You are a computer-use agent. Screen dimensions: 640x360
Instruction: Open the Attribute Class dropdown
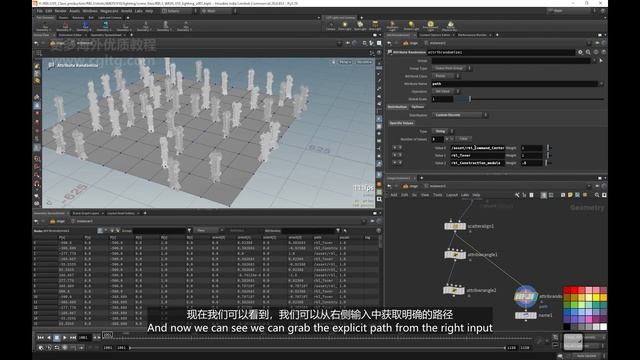coord(446,76)
